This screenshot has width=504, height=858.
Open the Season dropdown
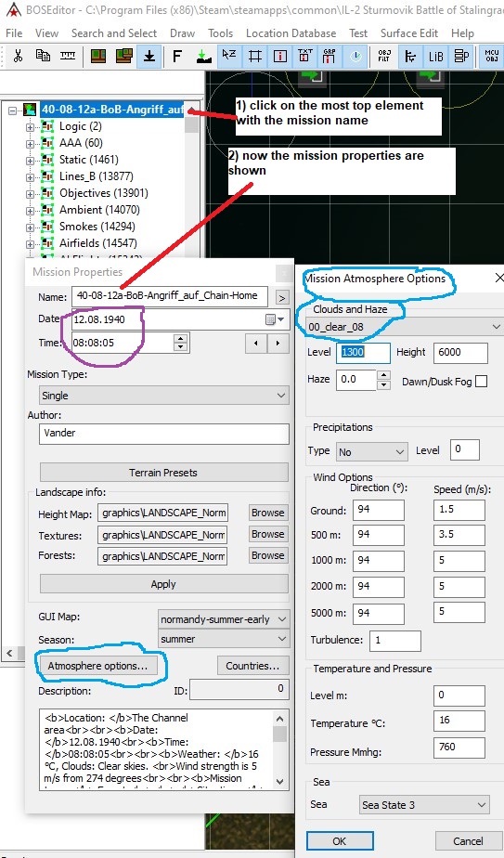click(224, 639)
